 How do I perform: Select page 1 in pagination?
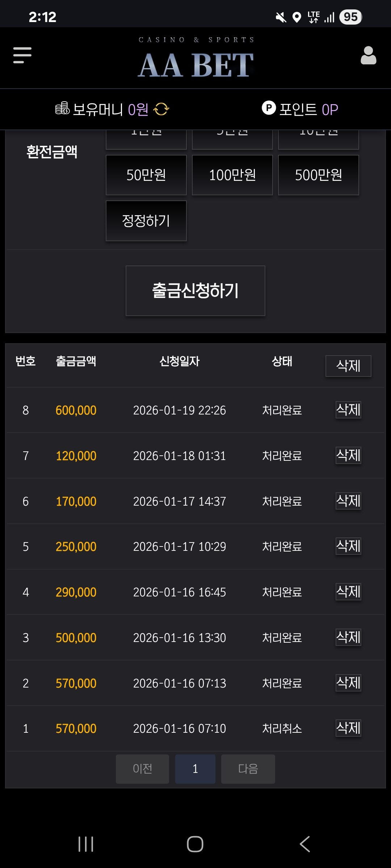195,769
